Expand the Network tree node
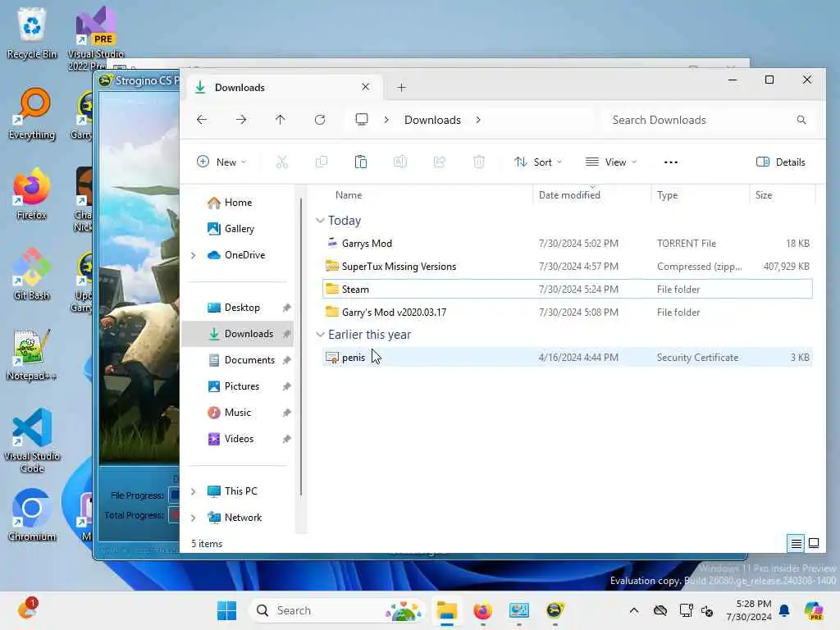840x630 pixels. click(194, 518)
